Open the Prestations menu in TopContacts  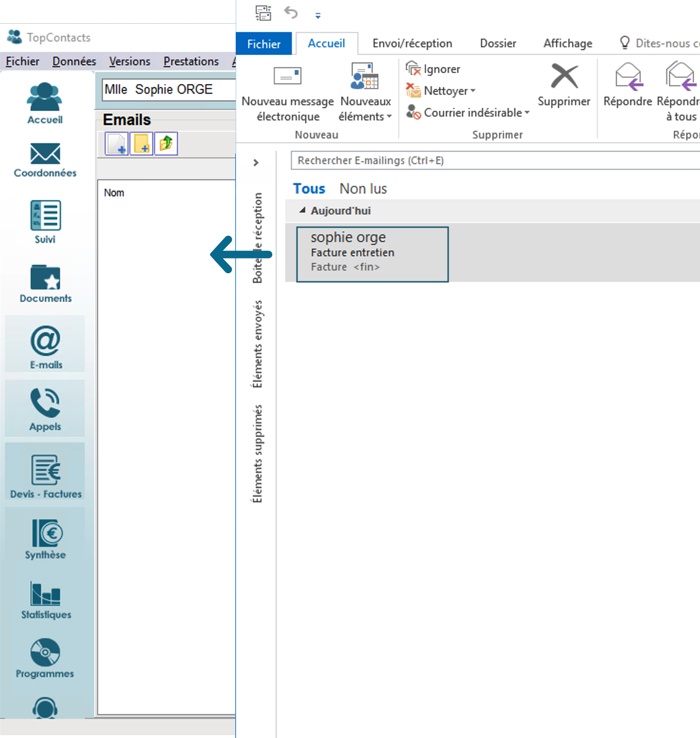pyautogui.click(x=191, y=62)
